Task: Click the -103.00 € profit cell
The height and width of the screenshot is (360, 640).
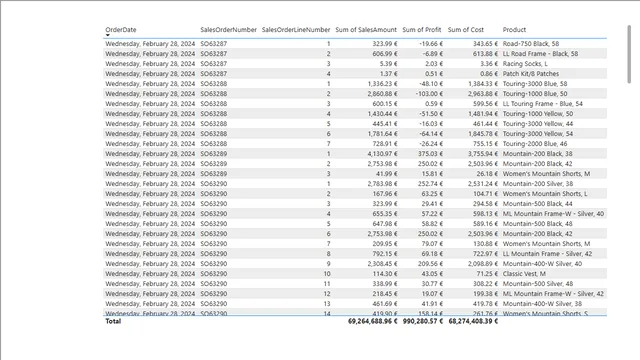Action: (429, 94)
